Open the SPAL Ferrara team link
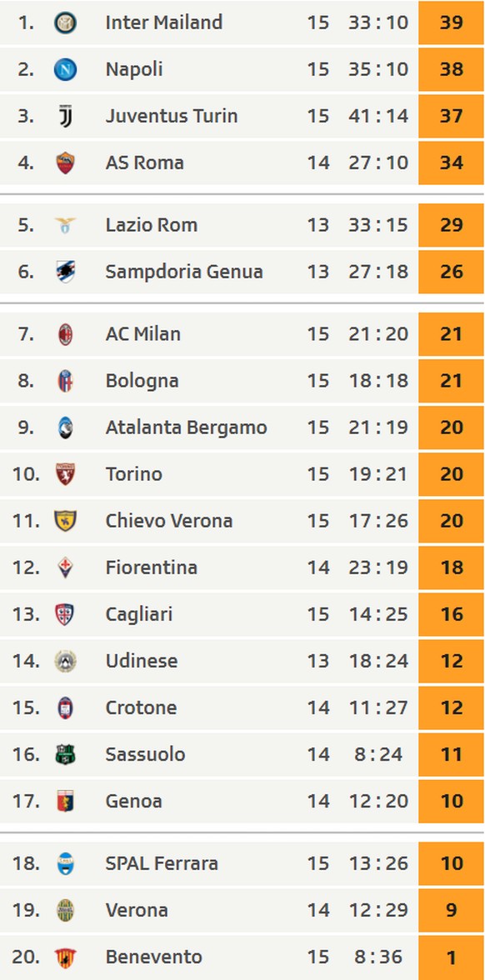The width and height of the screenshot is (485, 980). pyautogui.click(x=162, y=863)
